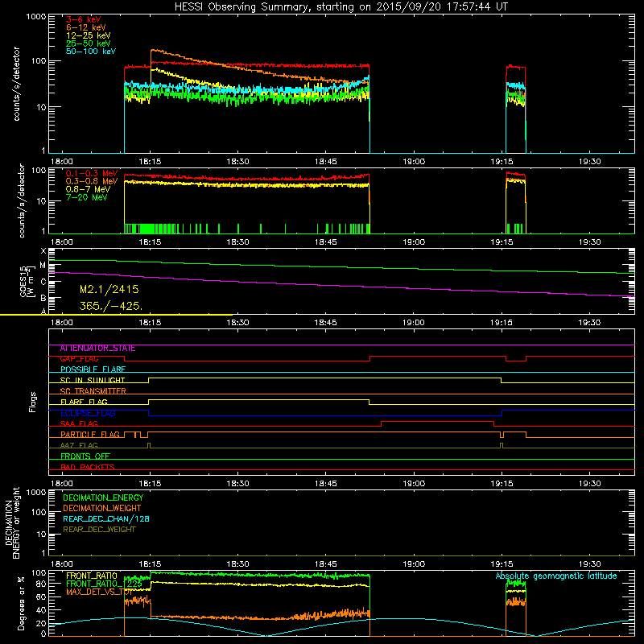Click the GAP_FLAG label
The height and width of the screenshot is (644, 644).
click(79, 359)
